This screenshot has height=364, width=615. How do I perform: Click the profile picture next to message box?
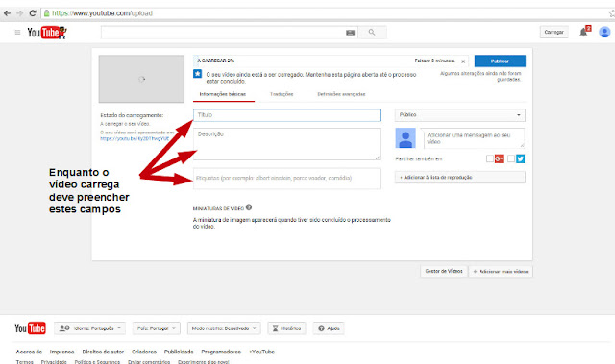[x=406, y=138]
